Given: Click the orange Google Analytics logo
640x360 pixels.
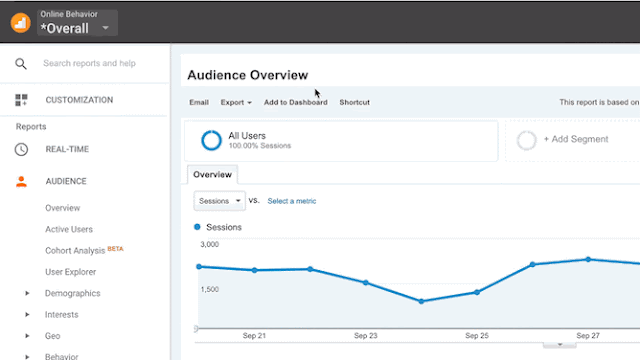Looking at the screenshot, I should tap(20, 22).
